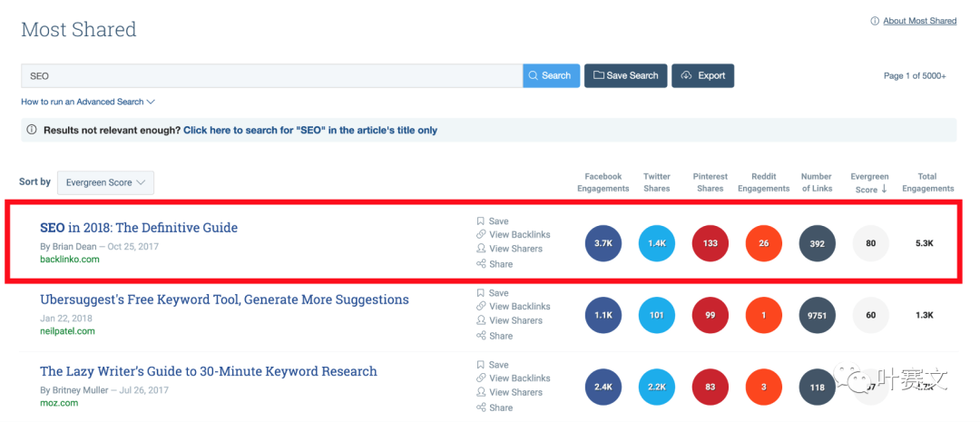Focus the SEO search input field
Image resolution: width=980 pixels, height=422 pixels.
click(272, 75)
